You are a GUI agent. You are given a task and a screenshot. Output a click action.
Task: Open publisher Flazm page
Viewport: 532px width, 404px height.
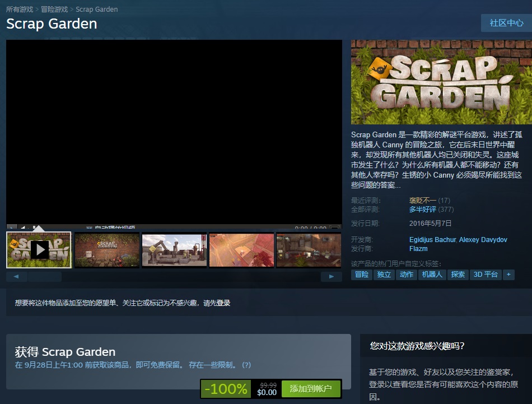418,249
